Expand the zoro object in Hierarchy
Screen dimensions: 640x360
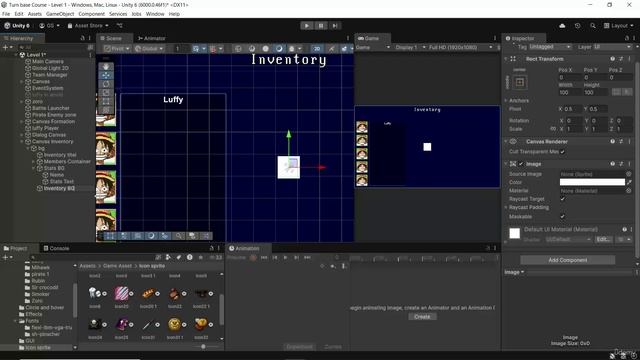[22, 102]
